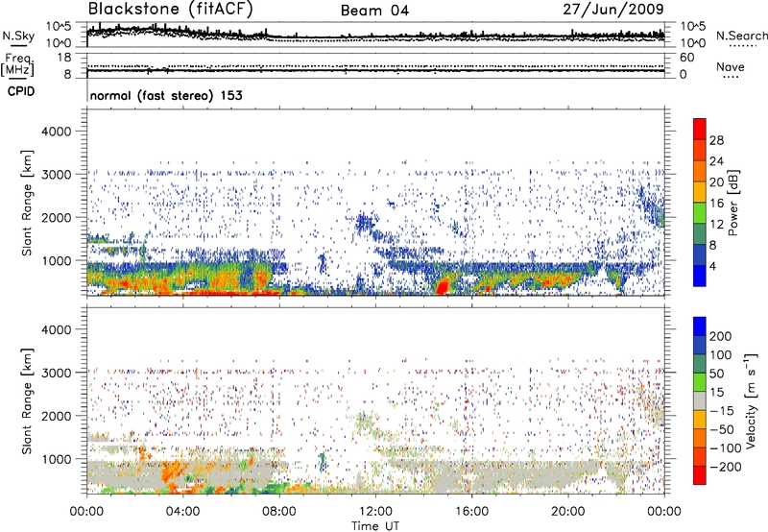
Task: Pick the bright blue bottom Power color segment
Action: coord(700,277)
